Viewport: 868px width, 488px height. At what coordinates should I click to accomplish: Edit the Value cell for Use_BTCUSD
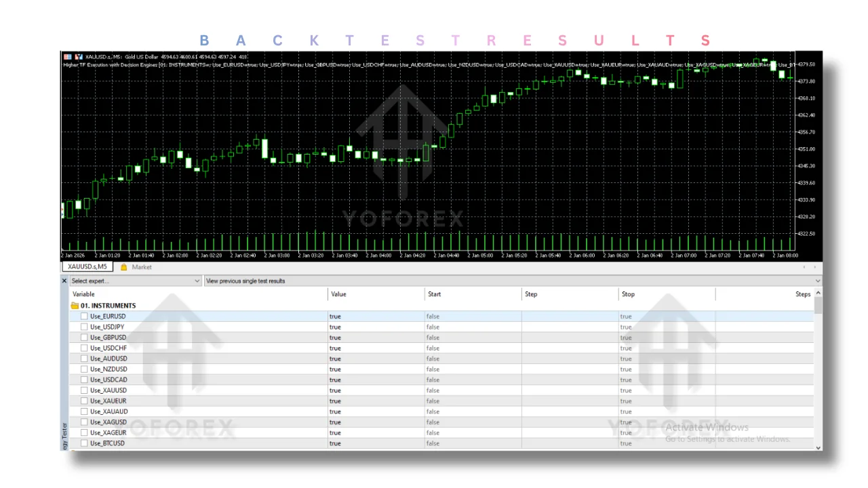point(376,443)
